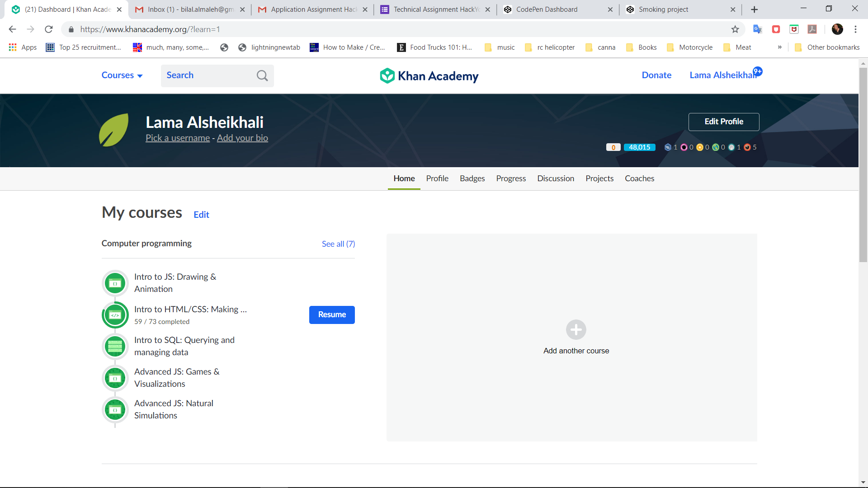This screenshot has height=488, width=868.
Task: Switch to the Progress tab
Action: click(x=511, y=178)
